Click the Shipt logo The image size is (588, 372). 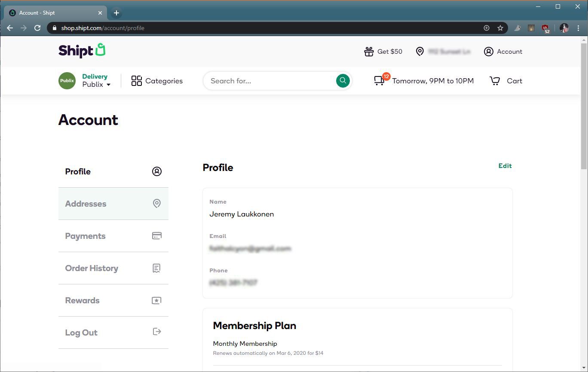coord(82,50)
